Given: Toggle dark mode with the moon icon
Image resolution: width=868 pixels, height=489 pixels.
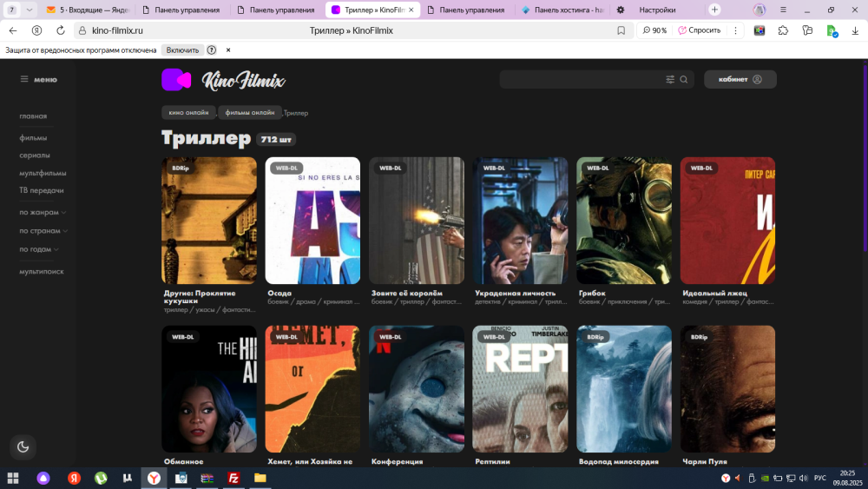Looking at the screenshot, I should point(23,446).
